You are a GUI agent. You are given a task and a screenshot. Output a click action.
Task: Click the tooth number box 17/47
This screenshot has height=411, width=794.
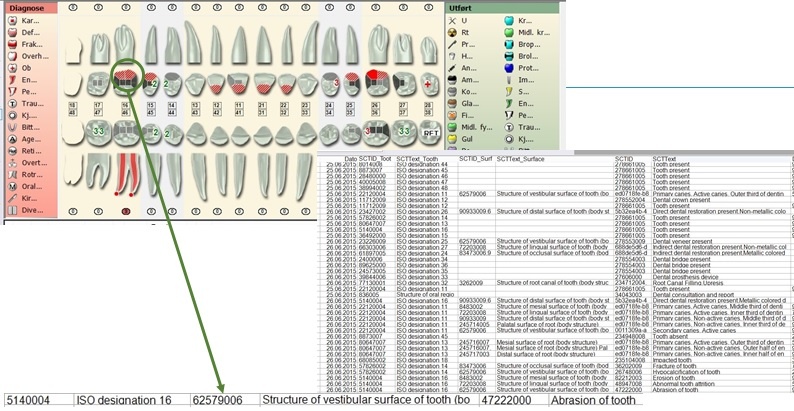click(99, 108)
